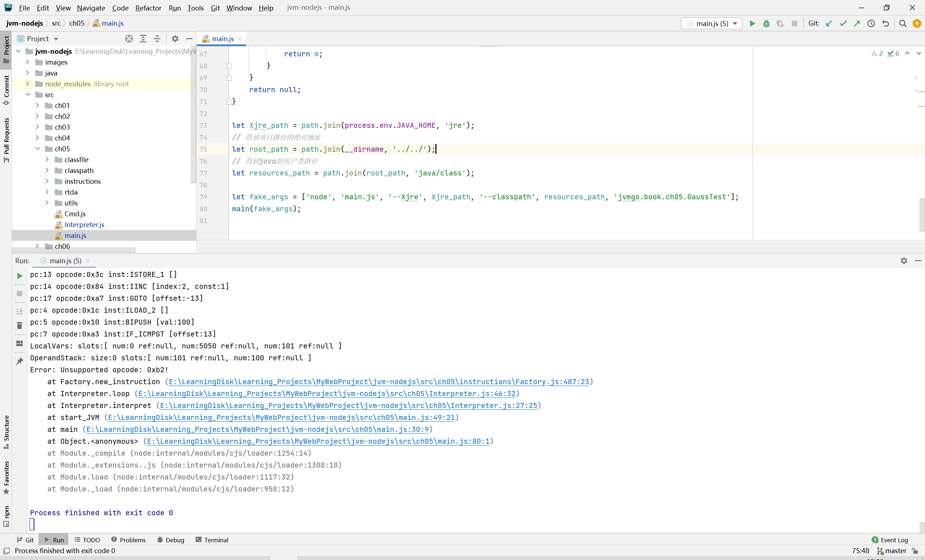925x560 pixels.
Task: Run main.js with the green Run icon
Action: tap(752, 23)
